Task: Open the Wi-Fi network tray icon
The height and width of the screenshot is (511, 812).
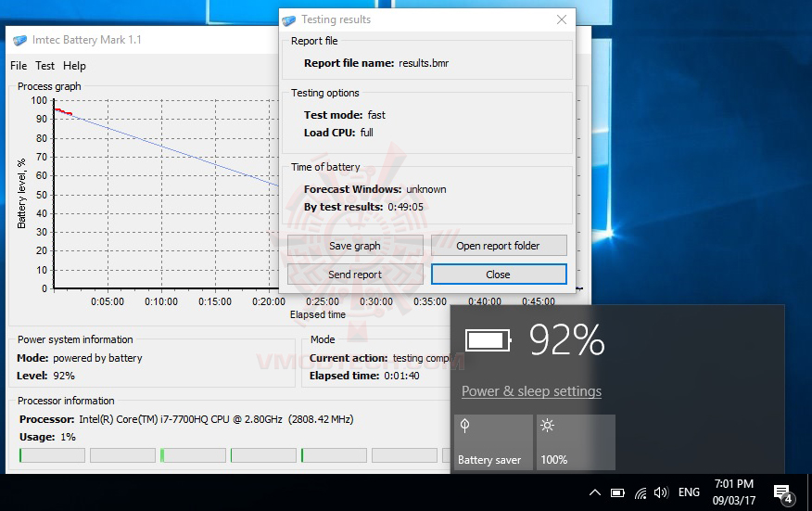Action: [641, 492]
